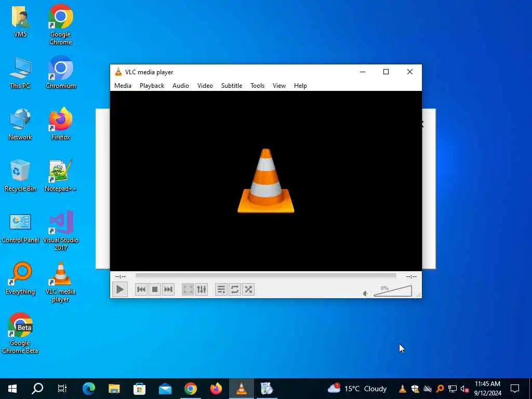Open the Help menu
Viewport: 532px width, 399px height.
click(300, 86)
